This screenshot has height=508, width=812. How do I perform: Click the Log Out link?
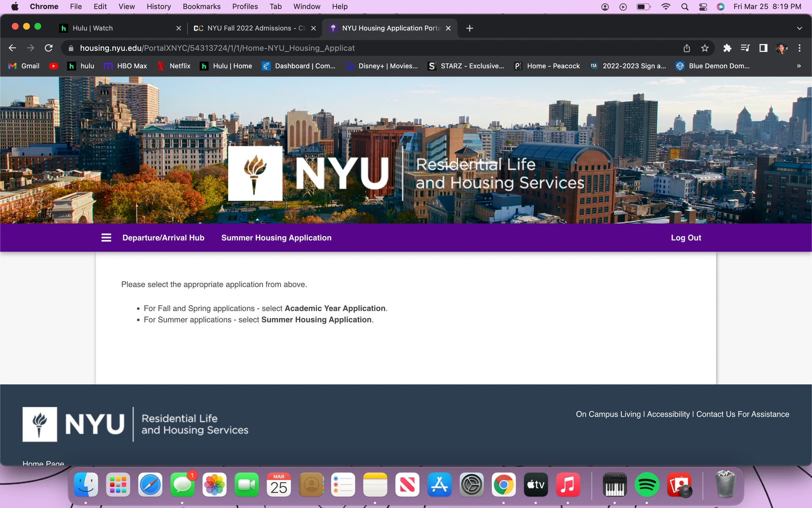[x=686, y=237]
